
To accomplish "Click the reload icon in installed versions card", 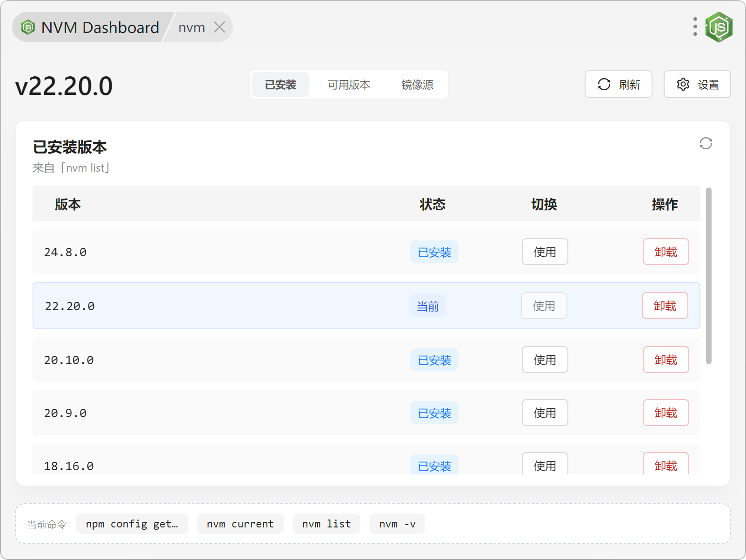I will (x=706, y=143).
